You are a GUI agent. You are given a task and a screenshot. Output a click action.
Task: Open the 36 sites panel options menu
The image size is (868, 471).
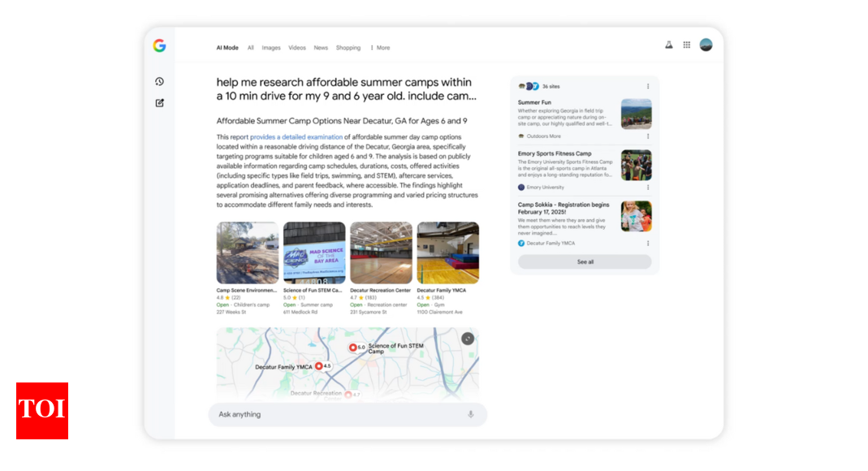click(648, 86)
